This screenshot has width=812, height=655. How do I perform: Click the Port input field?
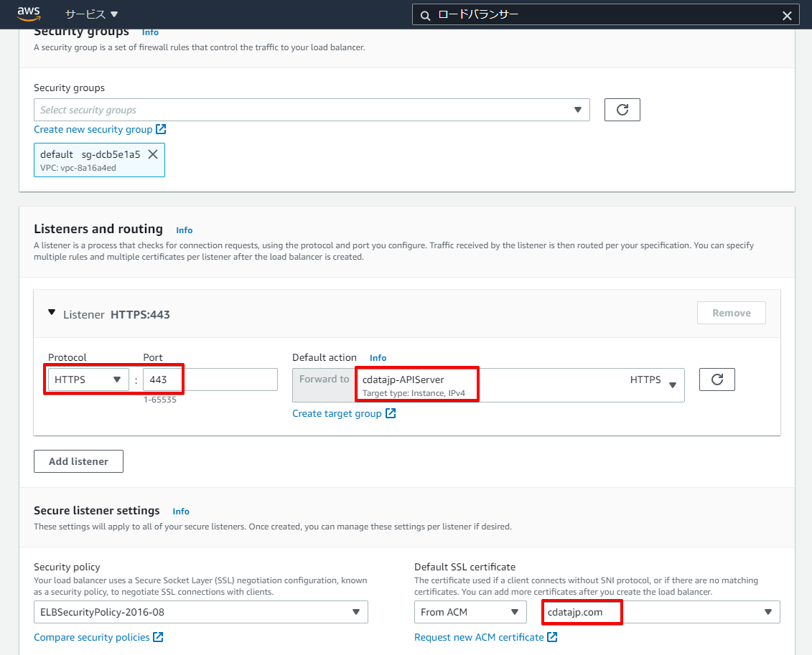pyautogui.click(x=210, y=380)
